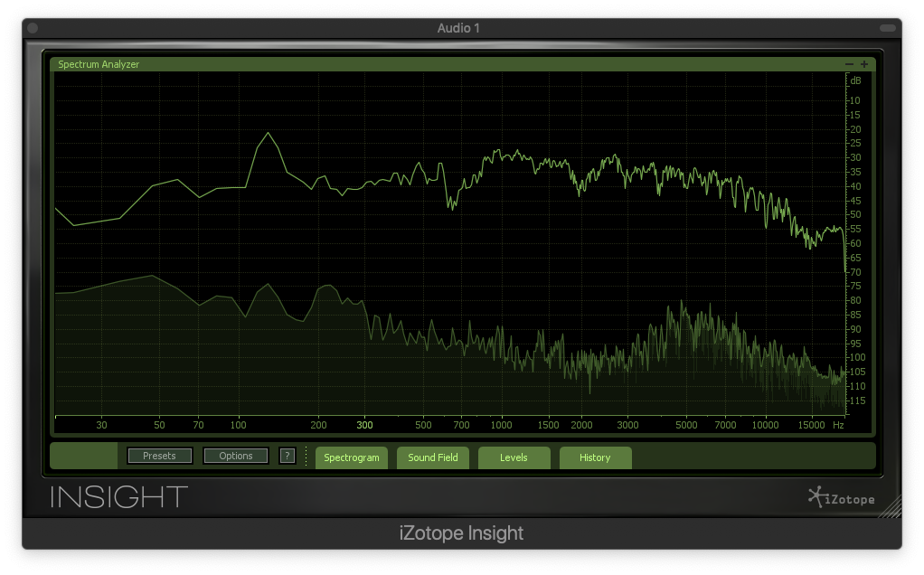Toggle the Spectrogram meter
This screenshot has height=575, width=924.
pos(351,457)
